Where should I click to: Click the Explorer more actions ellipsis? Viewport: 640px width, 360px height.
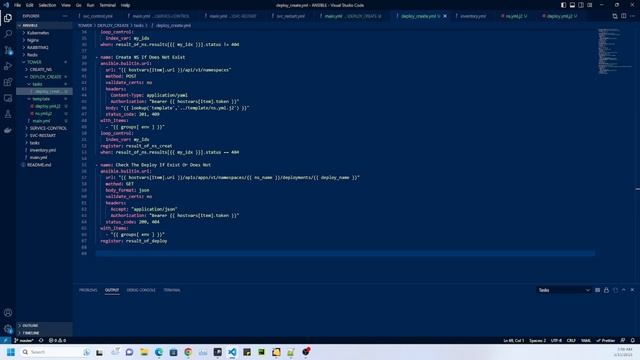[65, 16]
